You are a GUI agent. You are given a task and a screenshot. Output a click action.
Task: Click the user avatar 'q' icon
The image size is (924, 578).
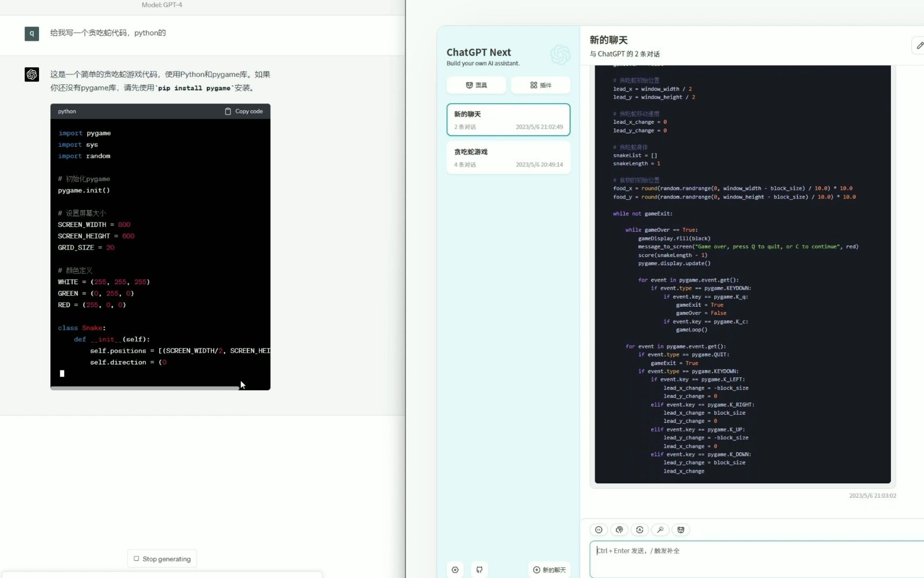point(32,34)
